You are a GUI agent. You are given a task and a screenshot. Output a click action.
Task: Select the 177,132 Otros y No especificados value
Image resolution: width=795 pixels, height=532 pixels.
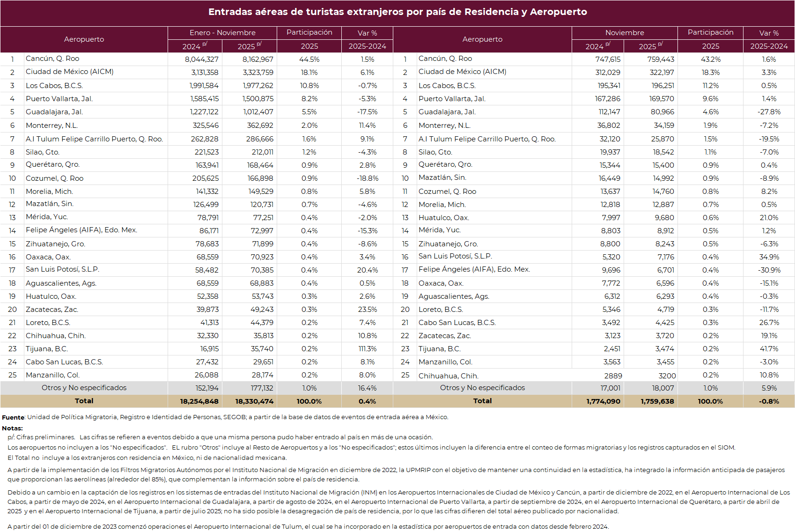click(261, 388)
